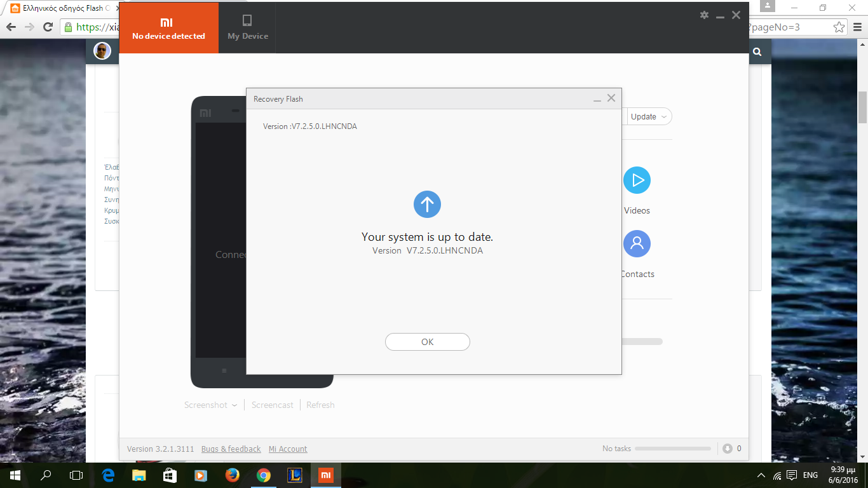Select the No device detected tab
The width and height of the screenshot is (868, 488).
(x=168, y=27)
